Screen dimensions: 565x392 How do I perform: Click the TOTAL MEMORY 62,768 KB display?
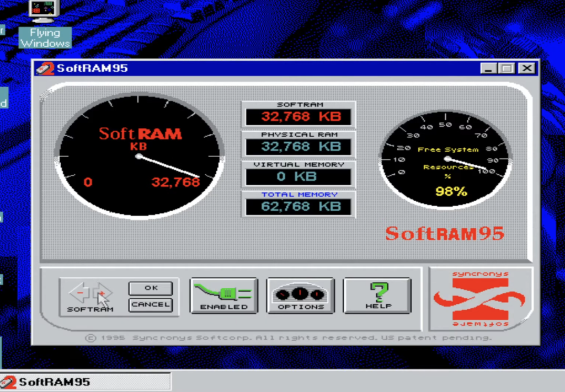click(x=298, y=206)
